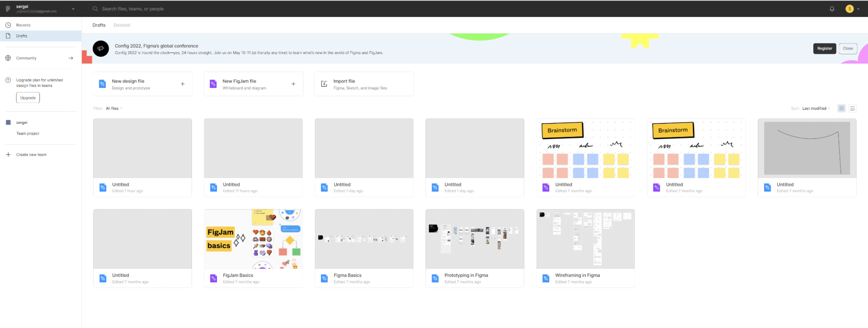Click the Create new team plus icon

pyautogui.click(x=8, y=155)
